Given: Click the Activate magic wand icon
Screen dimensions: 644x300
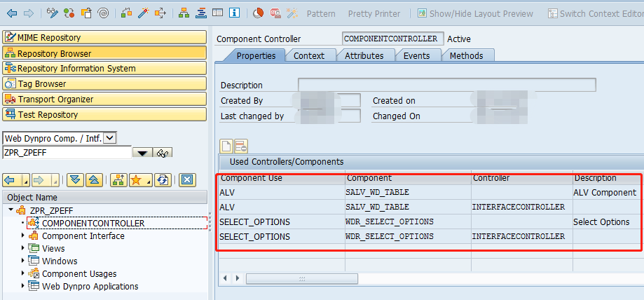Looking at the screenshot, I should [144, 13].
